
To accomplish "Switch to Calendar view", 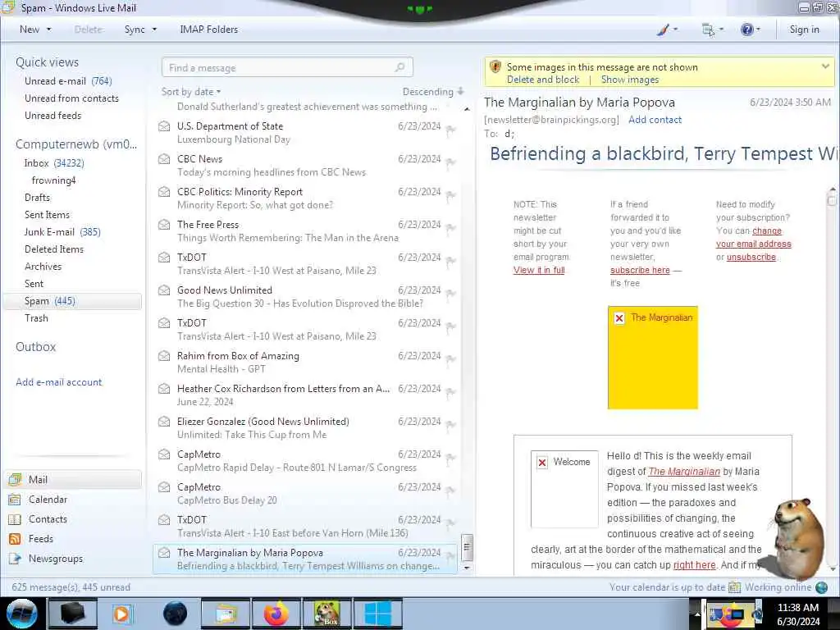I will [x=48, y=500].
